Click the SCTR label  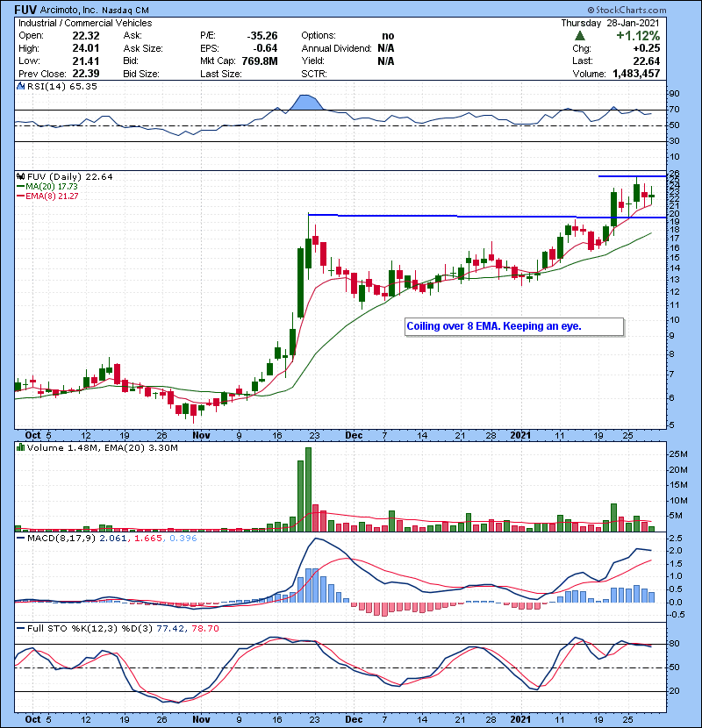pos(314,74)
